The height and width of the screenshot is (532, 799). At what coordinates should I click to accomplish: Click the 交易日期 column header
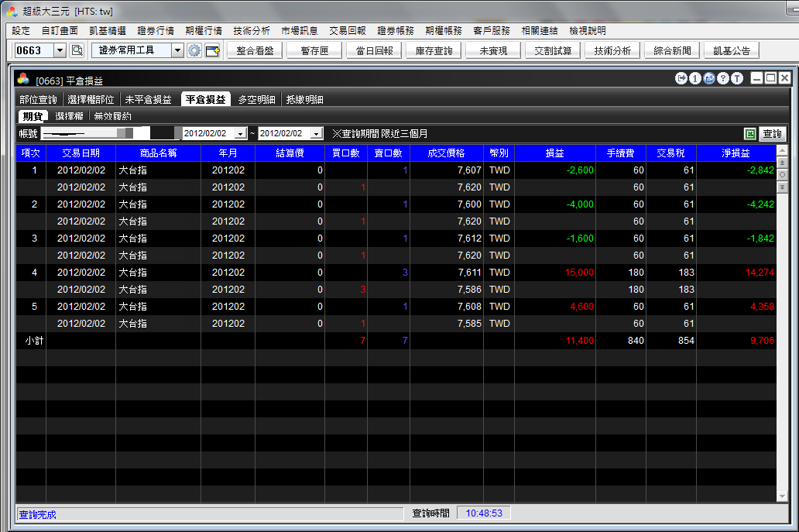click(81, 153)
